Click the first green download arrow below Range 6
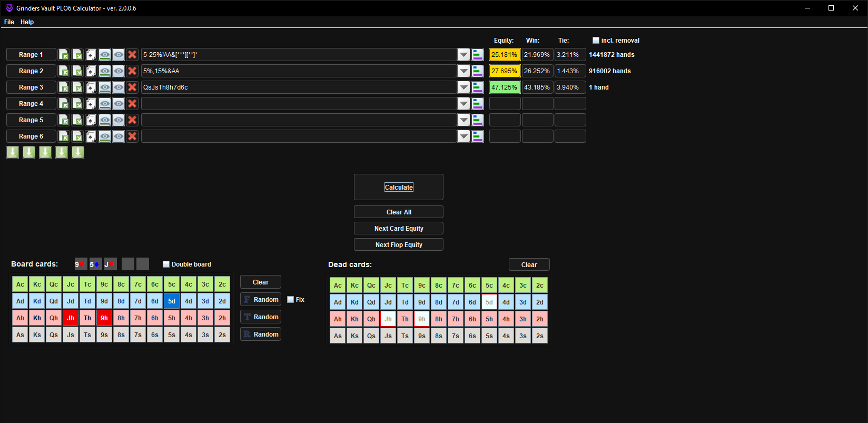The width and height of the screenshot is (868, 423). (x=13, y=152)
